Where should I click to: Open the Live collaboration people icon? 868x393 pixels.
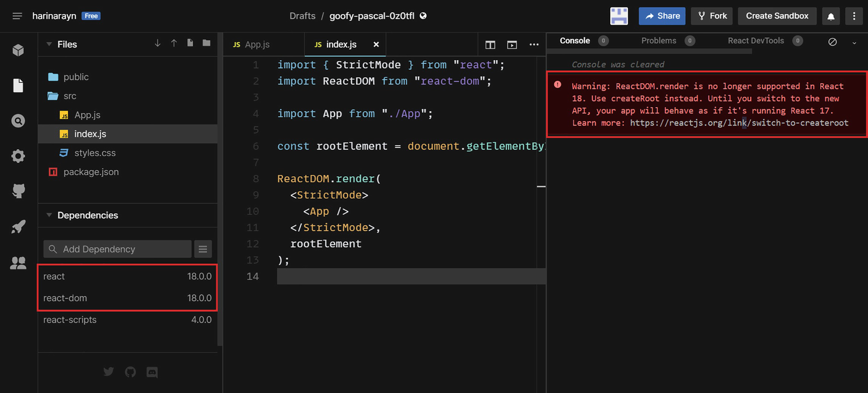[x=18, y=262]
